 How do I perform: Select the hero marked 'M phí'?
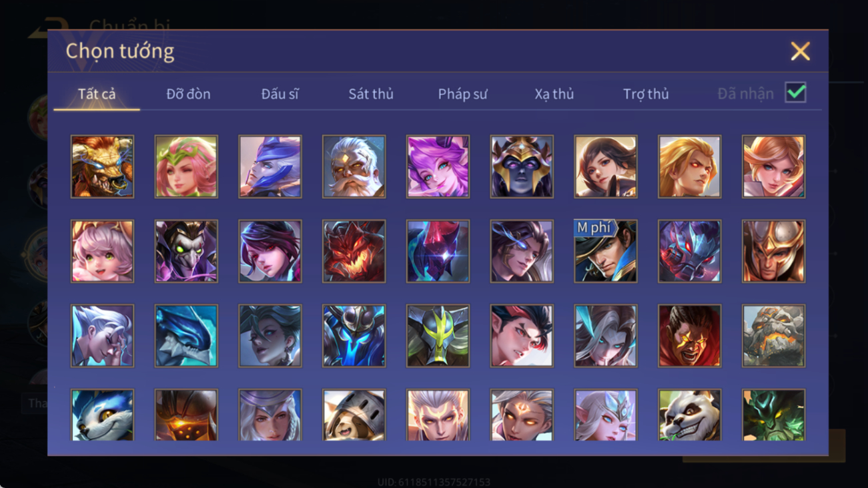coord(606,251)
